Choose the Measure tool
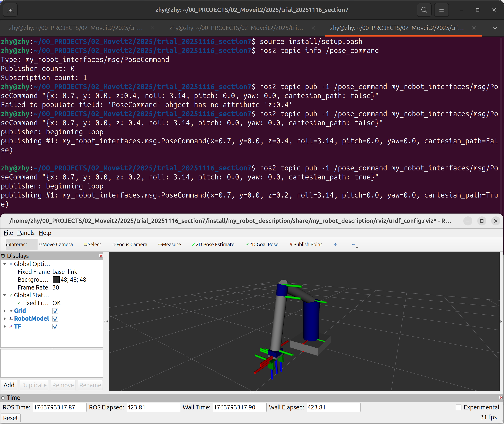This screenshot has width=504, height=424. click(169, 245)
